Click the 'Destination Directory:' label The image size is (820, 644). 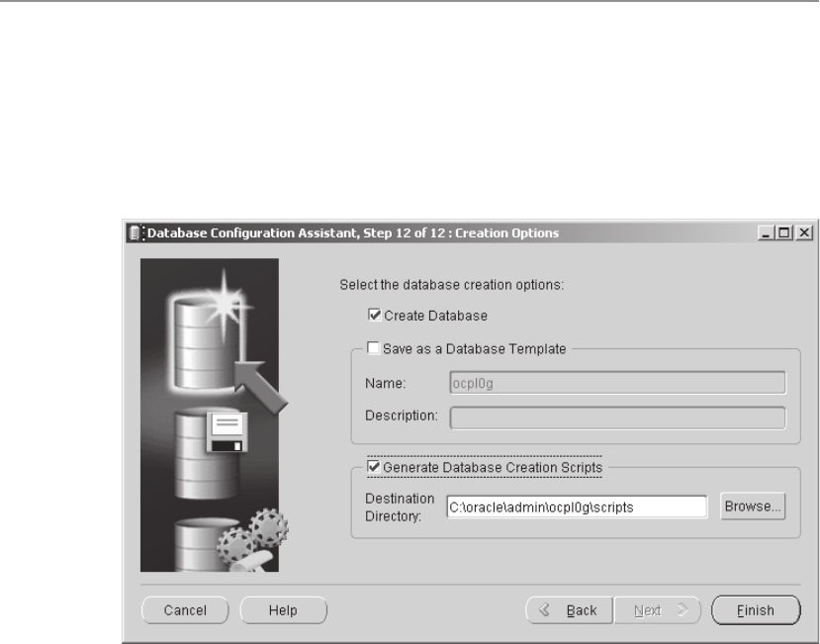(400, 507)
